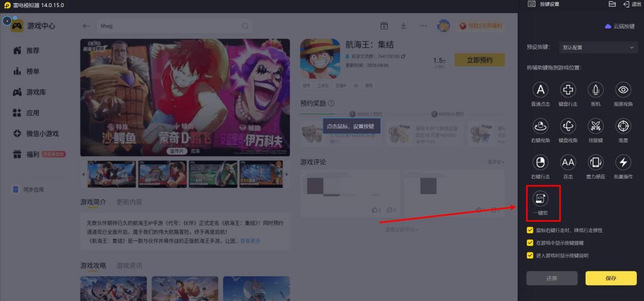Select the 右键视角 right-click view icon

pos(540,126)
